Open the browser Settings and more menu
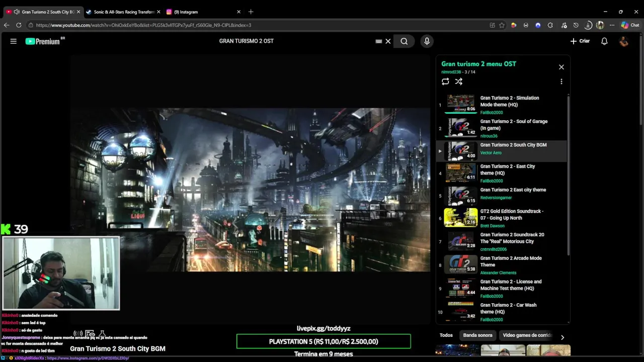 point(612,25)
